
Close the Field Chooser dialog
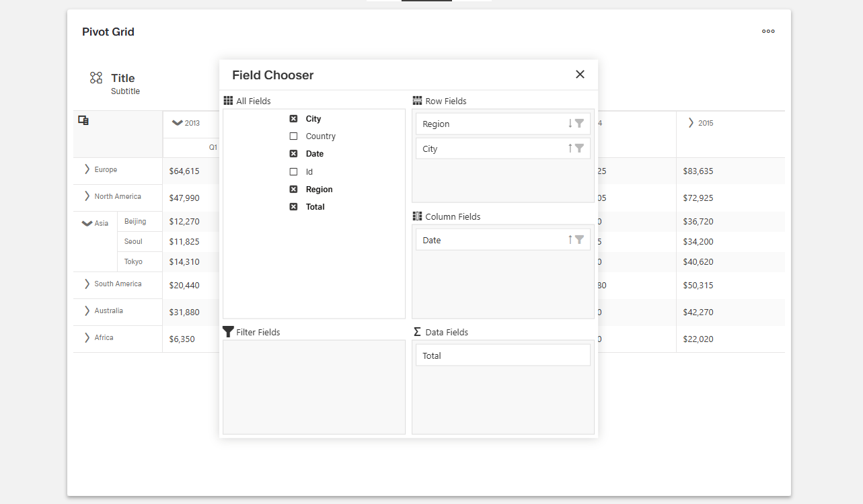pos(580,75)
